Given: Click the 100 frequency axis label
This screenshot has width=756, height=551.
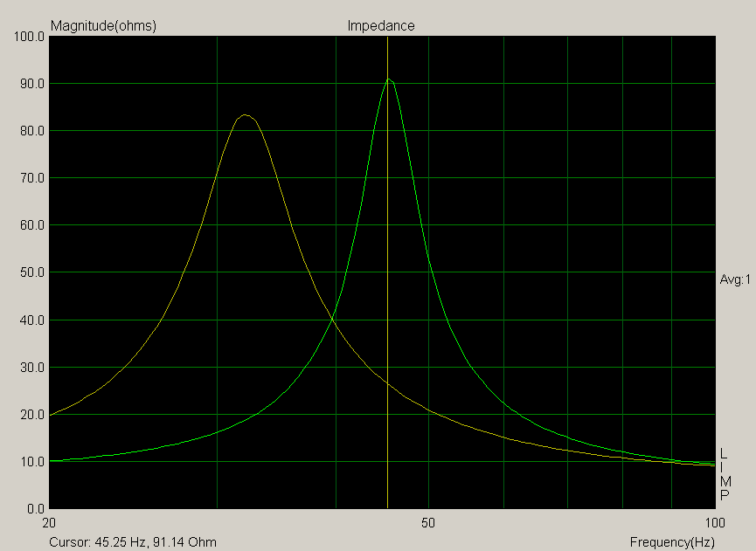Looking at the screenshot, I should pos(715,522).
